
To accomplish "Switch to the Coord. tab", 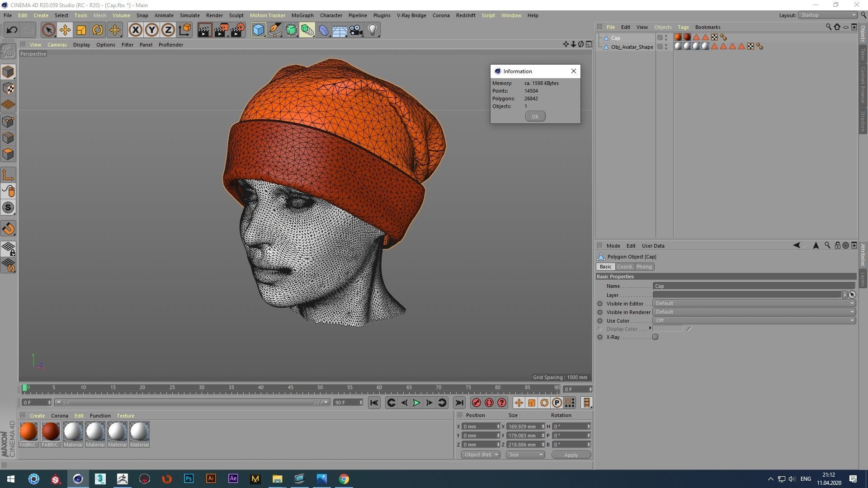I will tap(625, 267).
